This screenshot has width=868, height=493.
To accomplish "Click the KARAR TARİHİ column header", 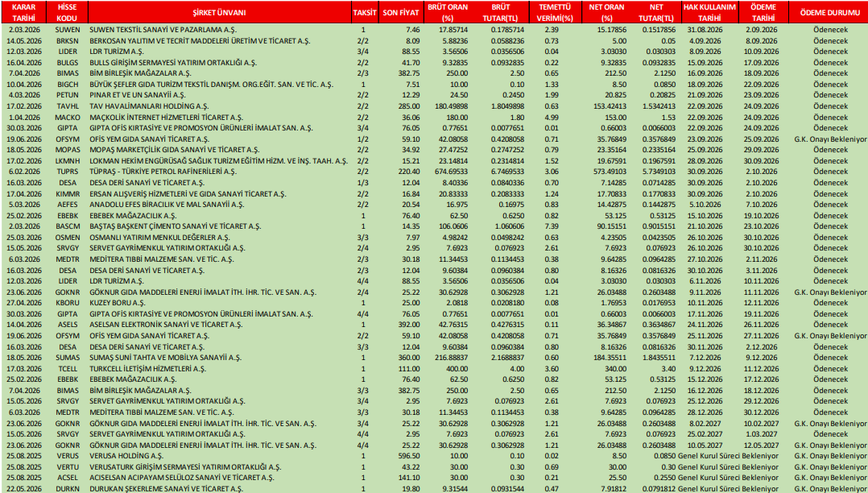I will (x=24, y=13).
